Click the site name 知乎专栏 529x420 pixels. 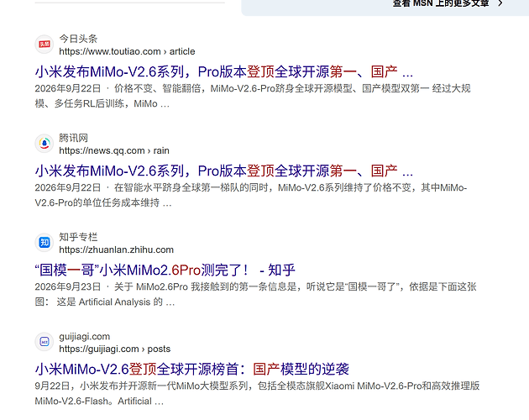coord(78,237)
